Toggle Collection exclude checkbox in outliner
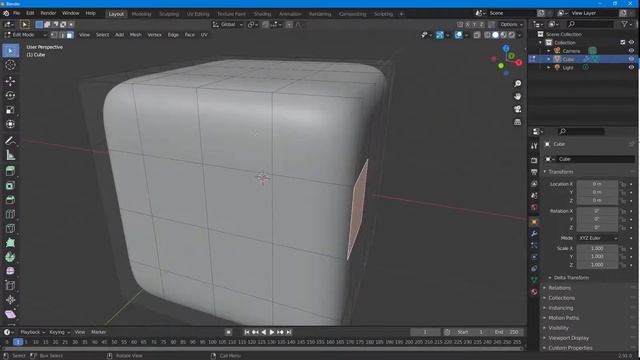The width and height of the screenshot is (640, 360). point(622,42)
